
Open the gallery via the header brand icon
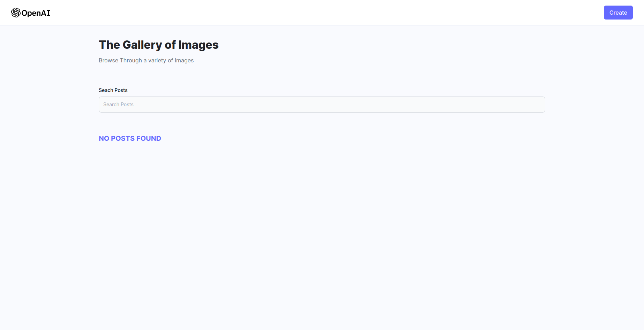16,13
